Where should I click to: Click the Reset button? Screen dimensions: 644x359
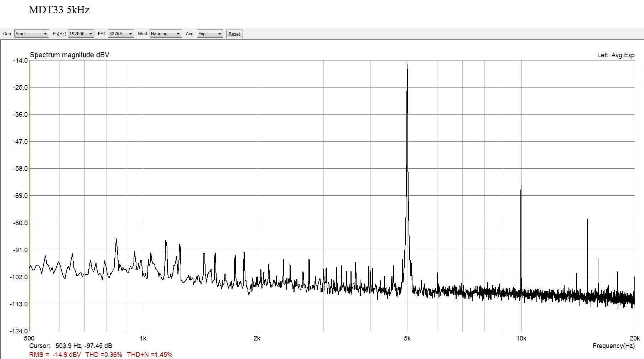click(x=234, y=34)
